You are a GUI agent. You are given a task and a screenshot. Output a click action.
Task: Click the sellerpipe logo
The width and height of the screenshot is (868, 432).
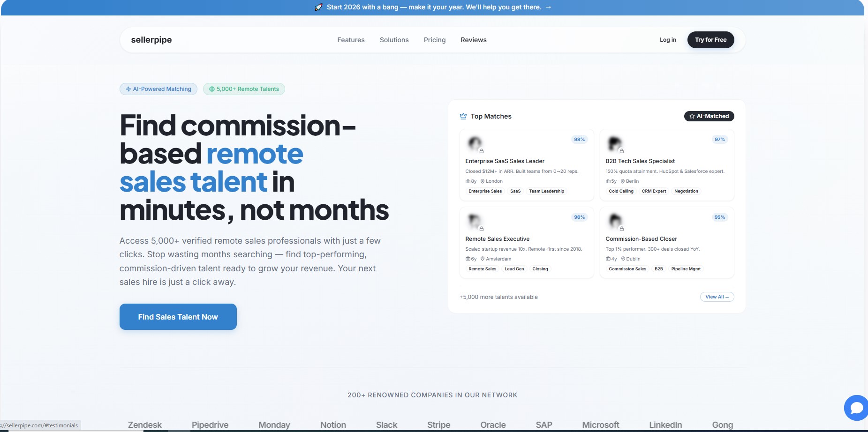(x=151, y=40)
